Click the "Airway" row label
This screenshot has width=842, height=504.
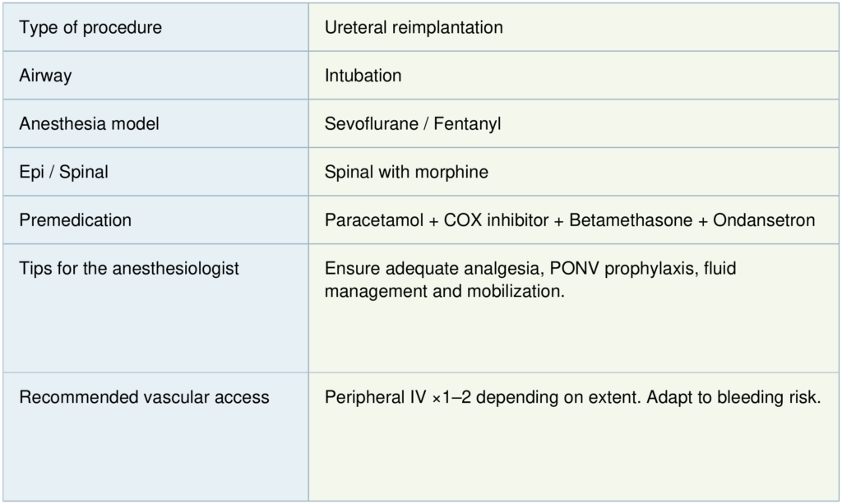[45, 76]
